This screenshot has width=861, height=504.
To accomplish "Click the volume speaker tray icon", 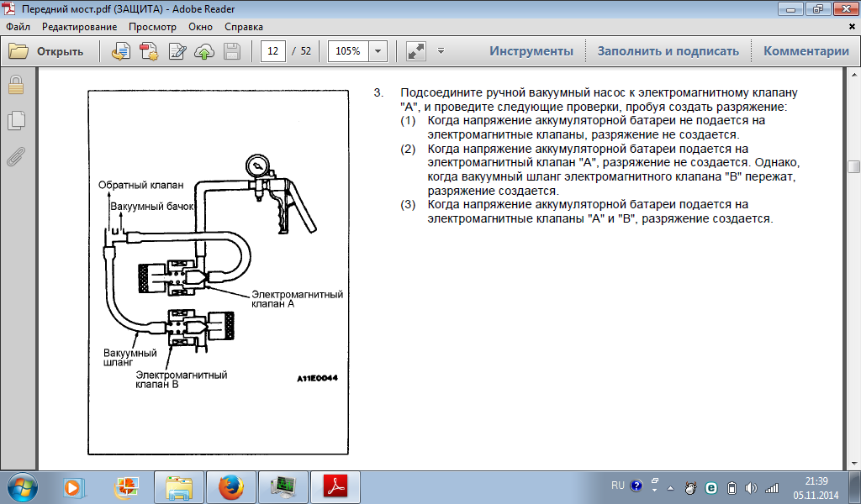I will [751, 487].
